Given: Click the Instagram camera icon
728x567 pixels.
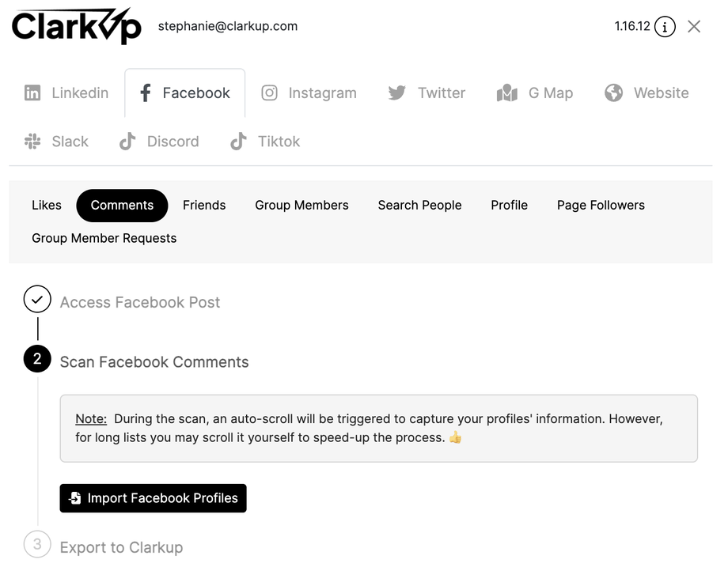Looking at the screenshot, I should (270, 93).
